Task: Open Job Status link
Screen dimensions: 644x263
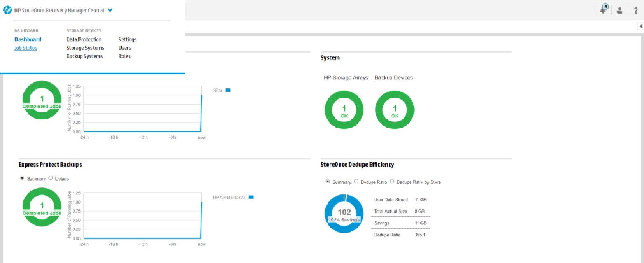Action: coord(26,48)
